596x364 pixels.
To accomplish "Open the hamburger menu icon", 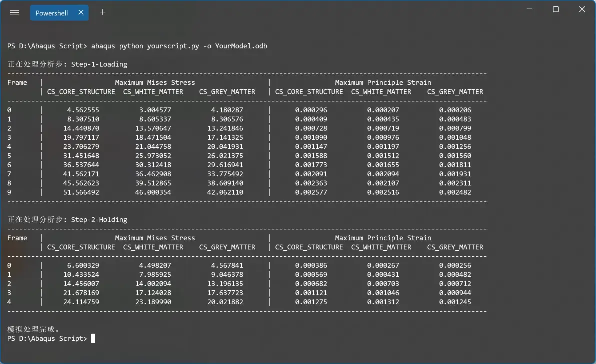I will point(15,13).
